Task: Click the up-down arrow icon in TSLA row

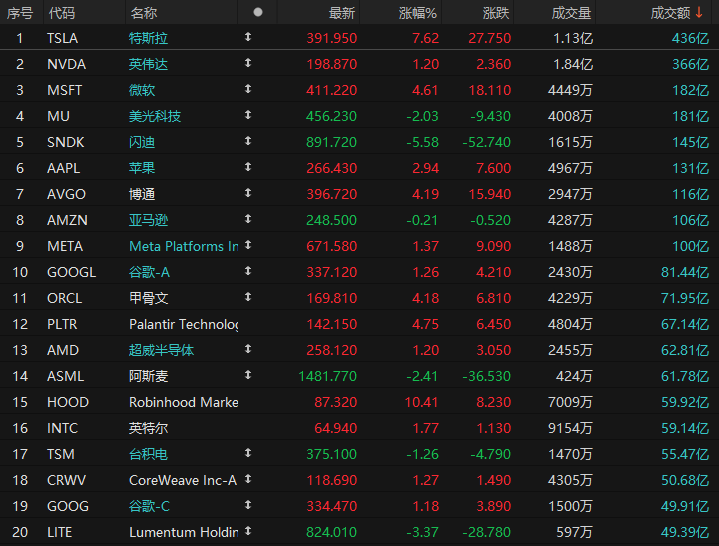Action: [x=248, y=37]
